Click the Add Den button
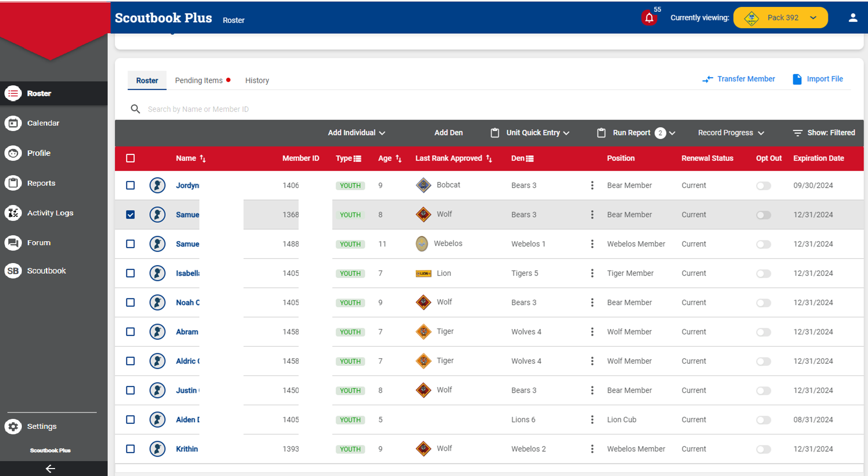 point(448,133)
